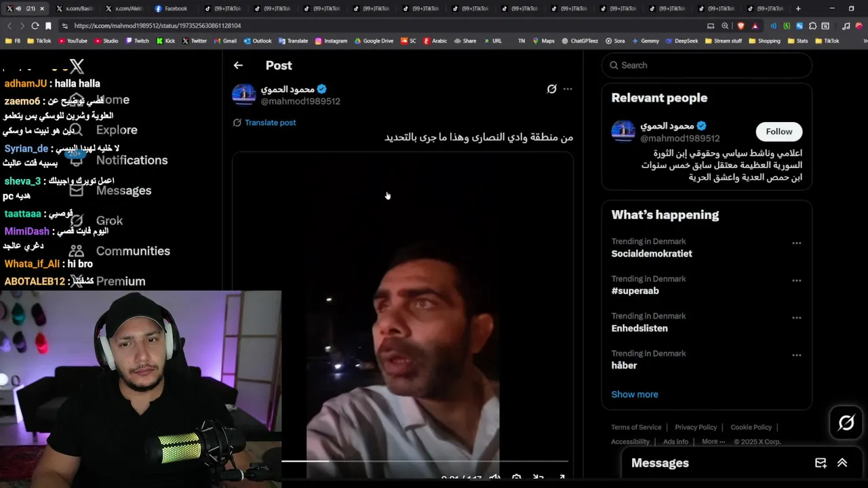This screenshot has width=868, height=488.
Task: Open Terms of Service footer link
Action: pos(636,427)
